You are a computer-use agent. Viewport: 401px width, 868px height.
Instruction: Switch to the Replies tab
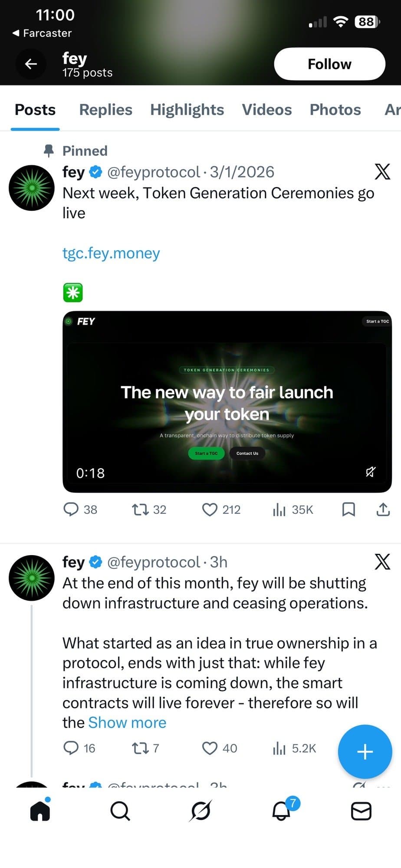pos(105,110)
